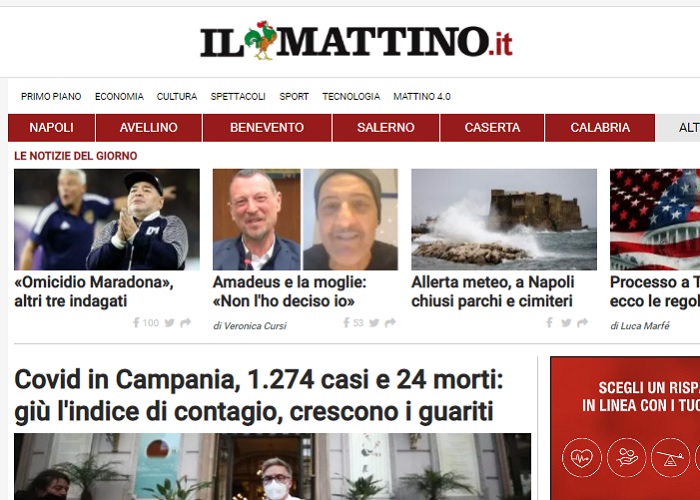Go to the TECNOLOGIA menu section
Viewport: 700px width, 500px height.
[351, 96]
